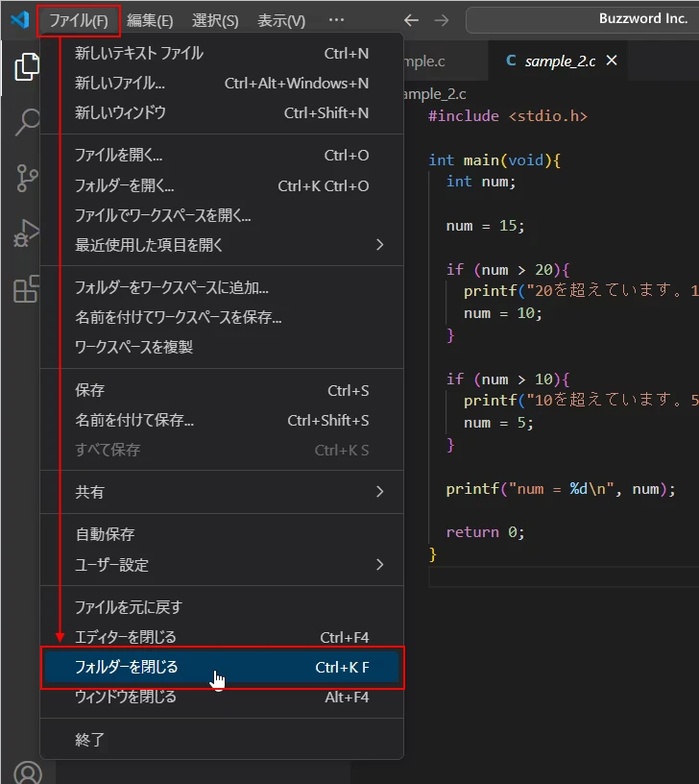
Task: Click 保存 menu item
Action: (x=222, y=390)
